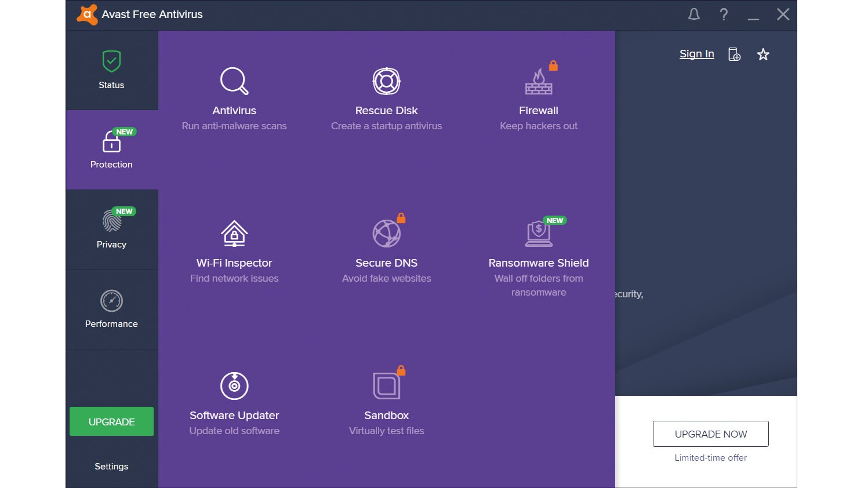Go to the Performance tab
Viewport: 868px width, 488px height.
pyautogui.click(x=111, y=309)
